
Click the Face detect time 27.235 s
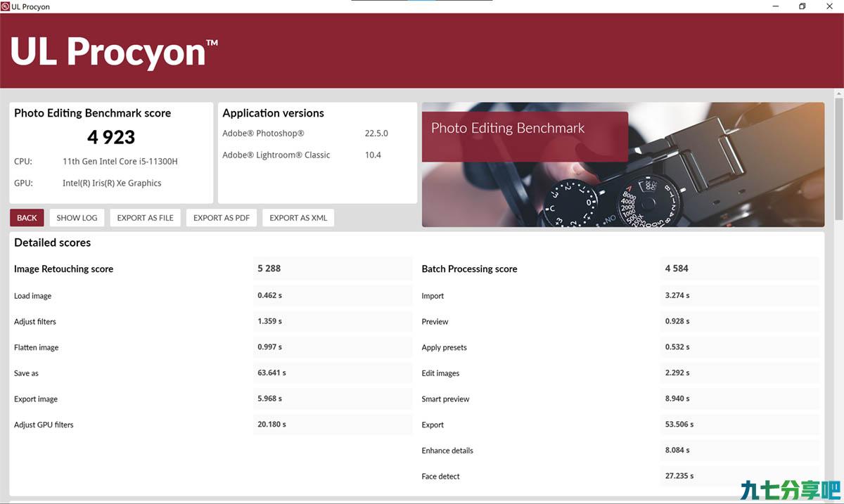click(x=679, y=476)
